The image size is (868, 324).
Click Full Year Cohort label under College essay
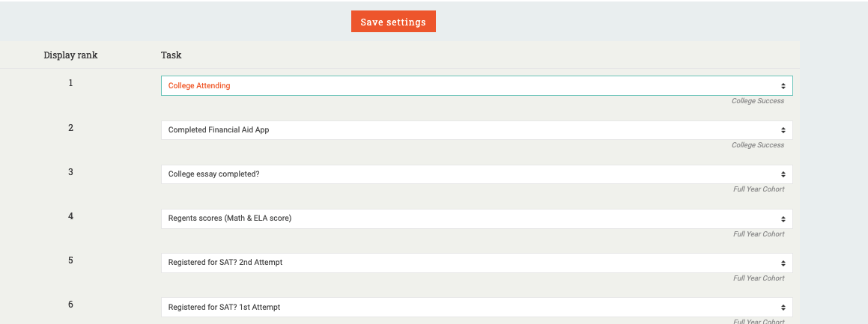pyautogui.click(x=758, y=189)
